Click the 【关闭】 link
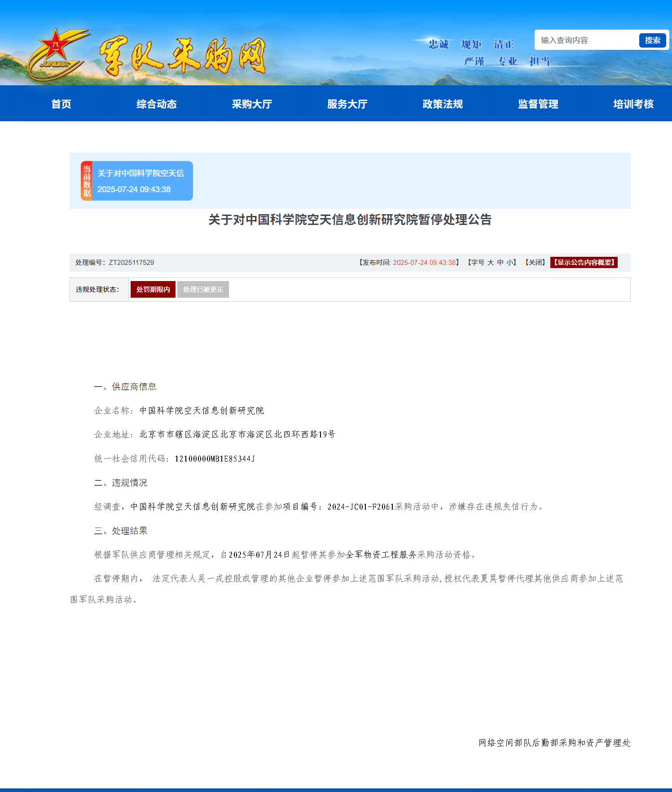672x792 pixels. coord(535,263)
